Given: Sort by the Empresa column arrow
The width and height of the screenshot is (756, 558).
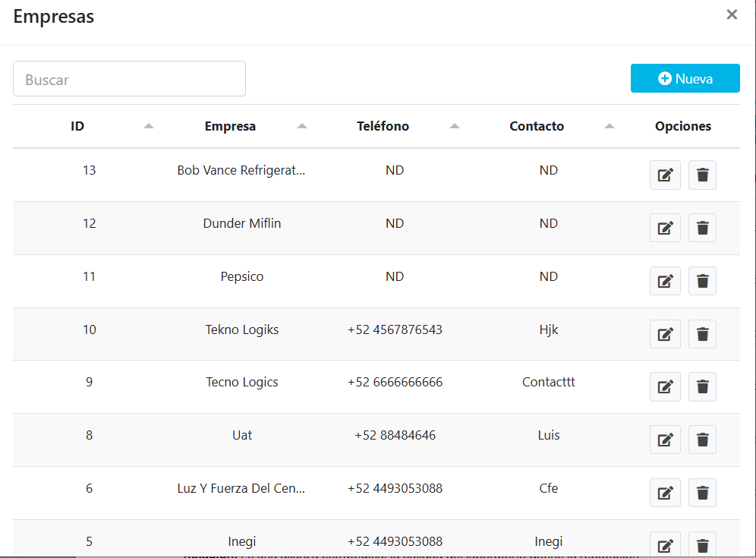Looking at the screenshot, I should 302,126.
